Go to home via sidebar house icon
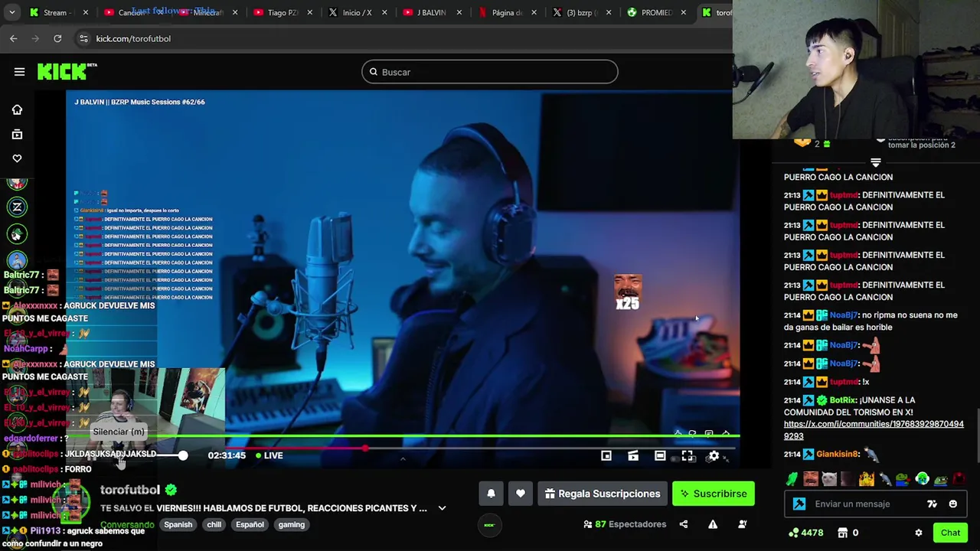 (x=17, y=109)
